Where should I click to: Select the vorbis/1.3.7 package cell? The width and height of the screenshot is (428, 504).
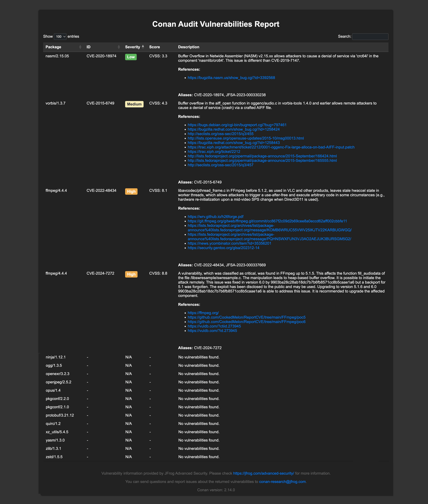(56, 103)
